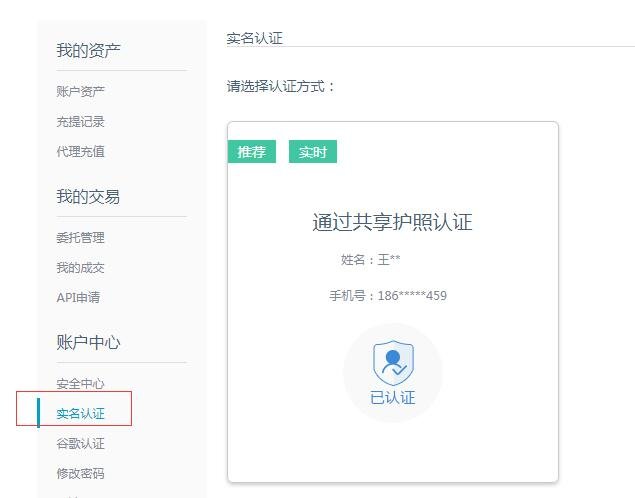
Task: Click the 已认证 status label
Action: (x=392, y=398)
